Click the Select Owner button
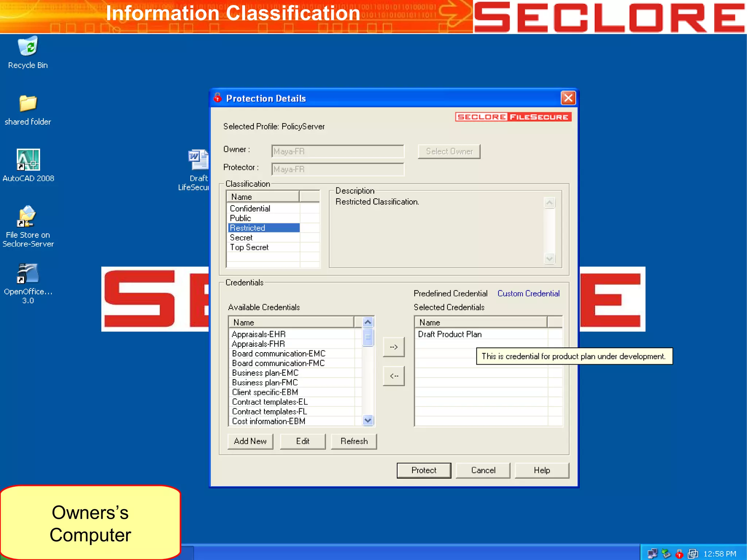Viewport: 747px width, 560px height. [x=449, y=151]
